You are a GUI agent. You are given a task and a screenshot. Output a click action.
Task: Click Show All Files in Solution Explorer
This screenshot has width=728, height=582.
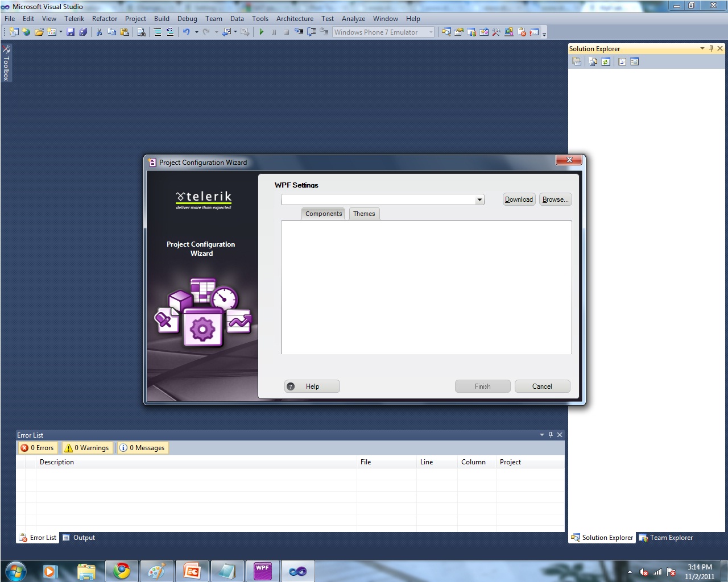[593, 62]
